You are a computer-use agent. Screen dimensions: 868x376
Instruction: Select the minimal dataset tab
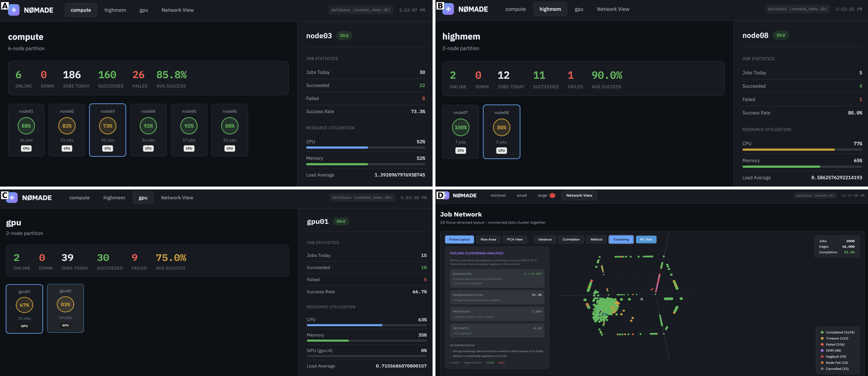click(498, 195)
